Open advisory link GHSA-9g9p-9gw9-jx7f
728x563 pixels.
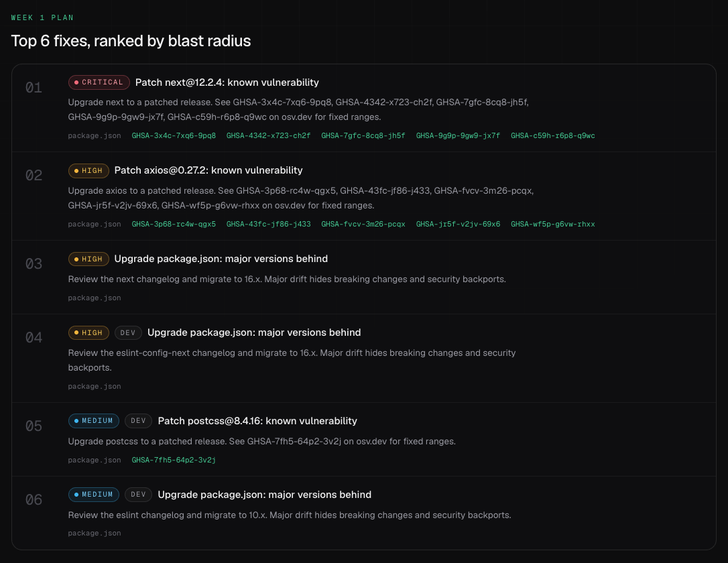458,135
